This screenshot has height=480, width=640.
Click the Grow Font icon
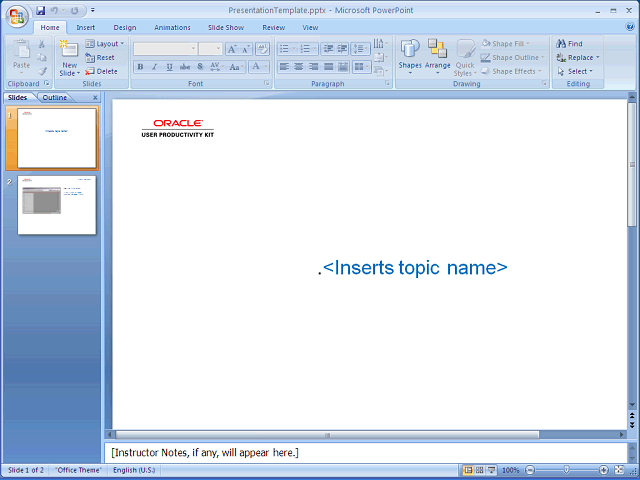point(232,49)
